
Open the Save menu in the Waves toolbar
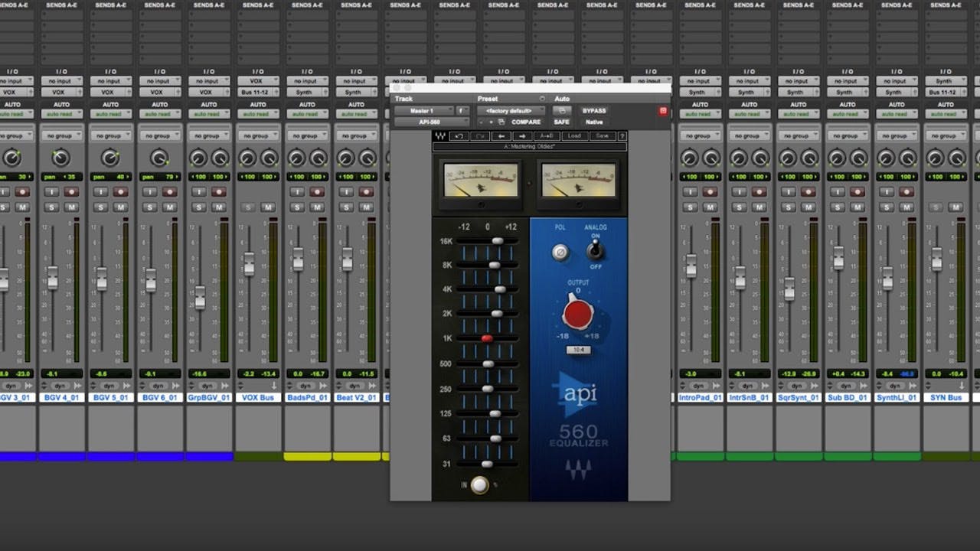[603, 136]
